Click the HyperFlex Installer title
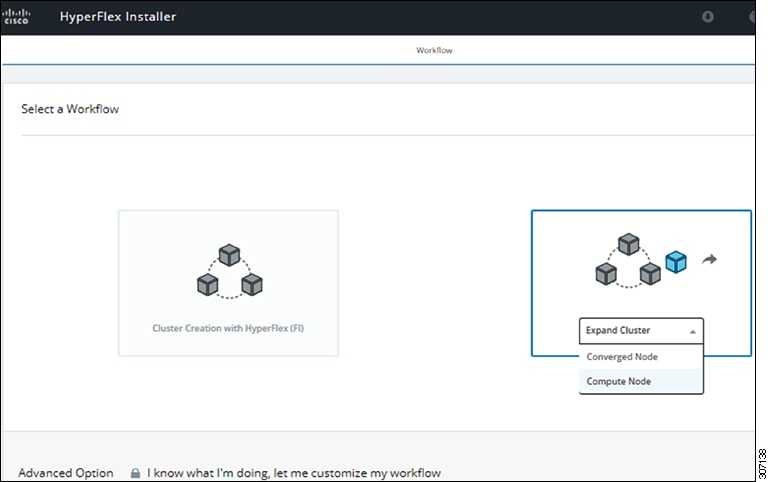 tap(118, 17)
